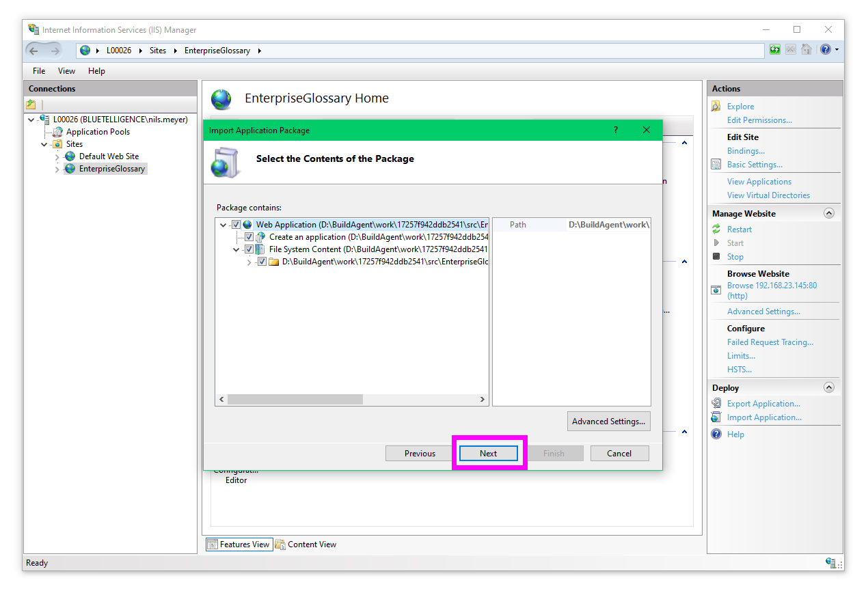Image resolution: width=868 pixels, height=593 pixels.
Task: Click the Explore folder icon in Actions
Action: click(716, 107)
